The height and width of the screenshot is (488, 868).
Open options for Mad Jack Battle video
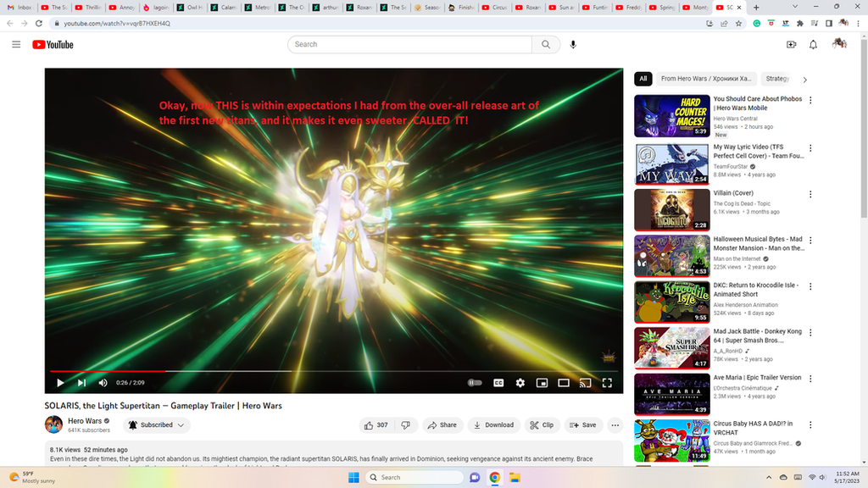tap(810, 332)
